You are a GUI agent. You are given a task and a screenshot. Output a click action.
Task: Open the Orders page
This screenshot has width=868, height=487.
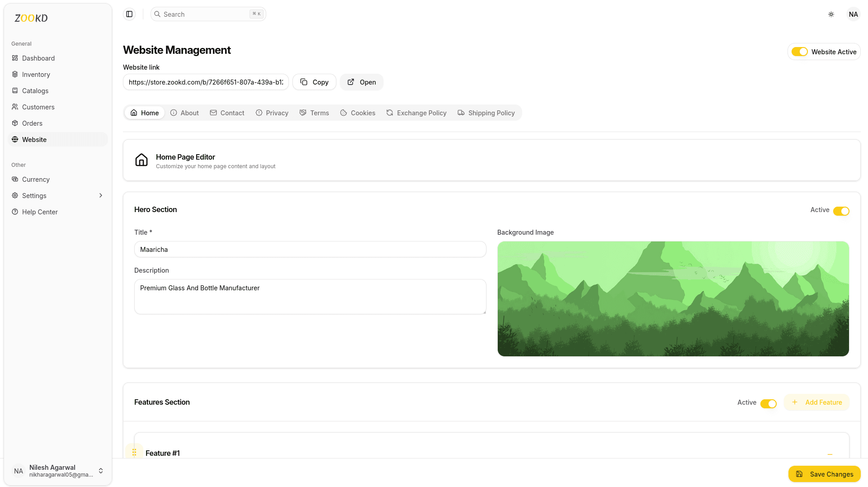[32, 123]
